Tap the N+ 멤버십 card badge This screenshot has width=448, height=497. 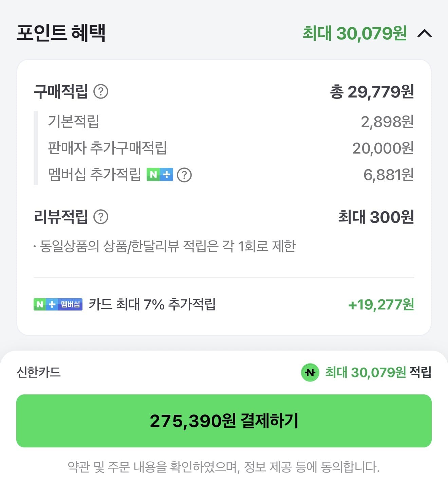coord(58,304)
